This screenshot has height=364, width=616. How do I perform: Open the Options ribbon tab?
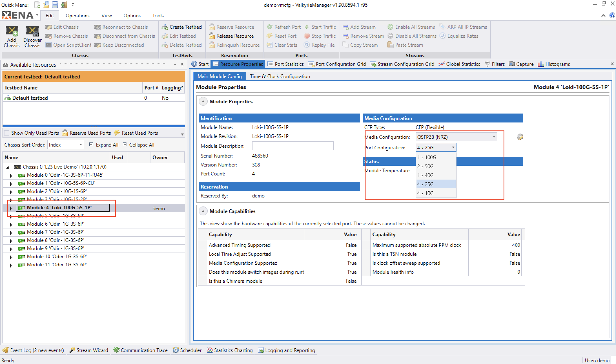pos(132,15)
